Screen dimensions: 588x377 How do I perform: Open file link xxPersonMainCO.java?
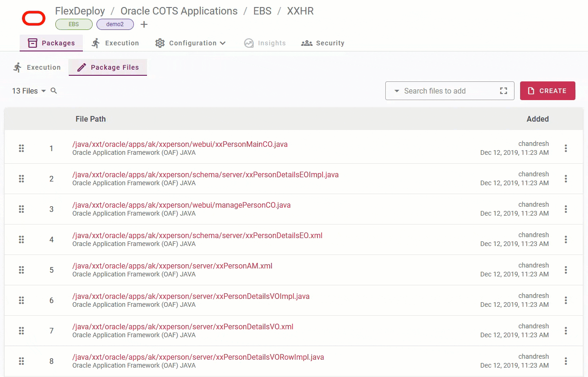pyautogui.click(x=180, y=144)
